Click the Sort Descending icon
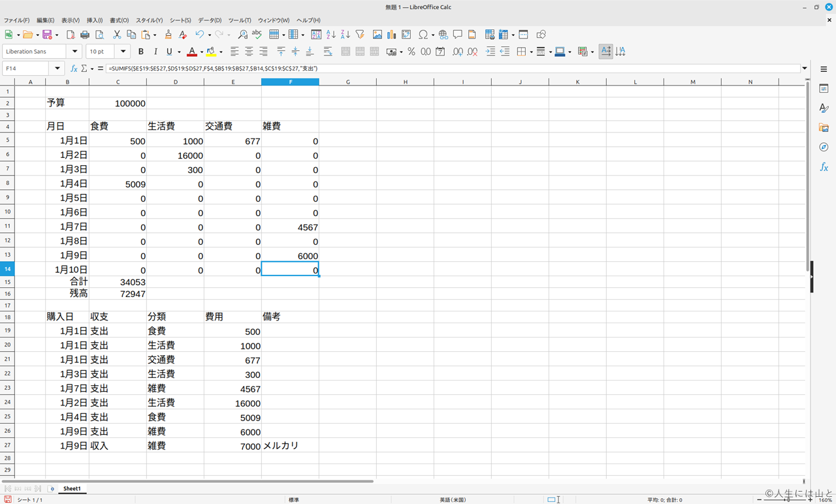 click(x=345, y=35)
